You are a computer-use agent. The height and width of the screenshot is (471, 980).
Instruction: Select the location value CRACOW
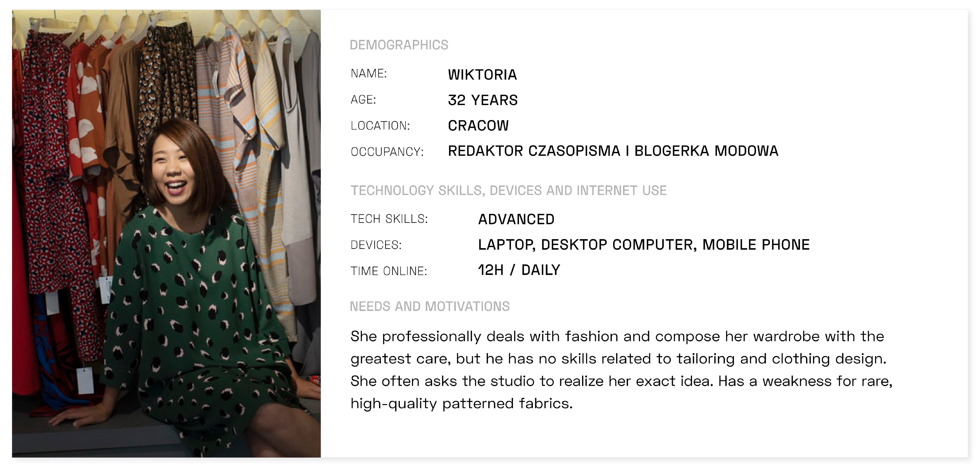(478, 125)
